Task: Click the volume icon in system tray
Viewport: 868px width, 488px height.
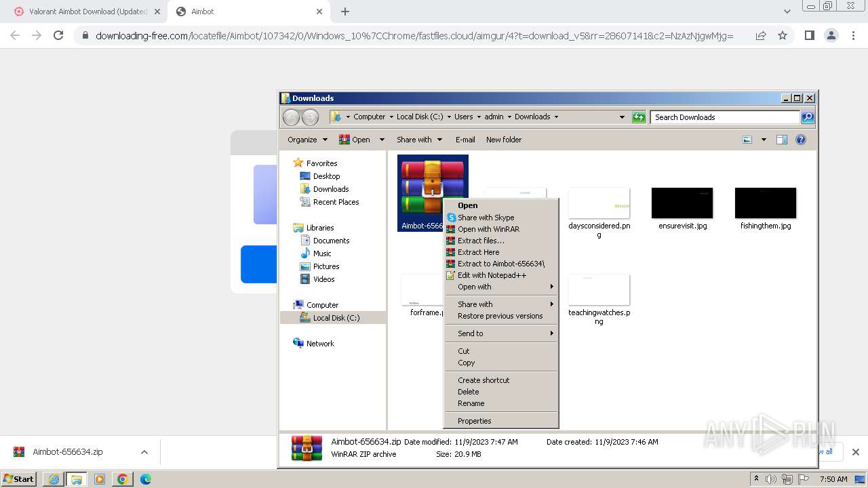Action: (x=771, y=479)
